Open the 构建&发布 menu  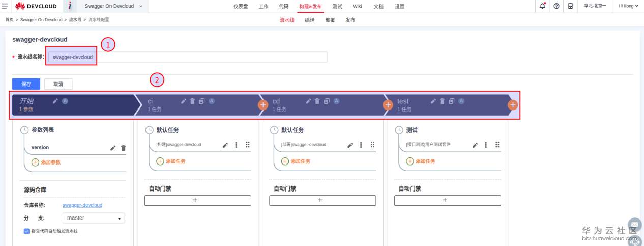click(310, 6)
